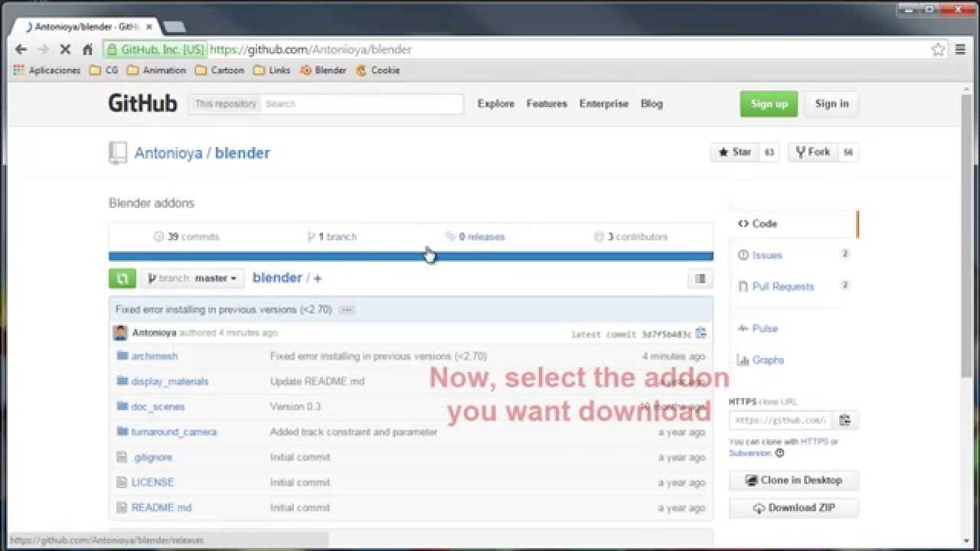
Task: Open the Features menu item
Action: tap(547, 103)
